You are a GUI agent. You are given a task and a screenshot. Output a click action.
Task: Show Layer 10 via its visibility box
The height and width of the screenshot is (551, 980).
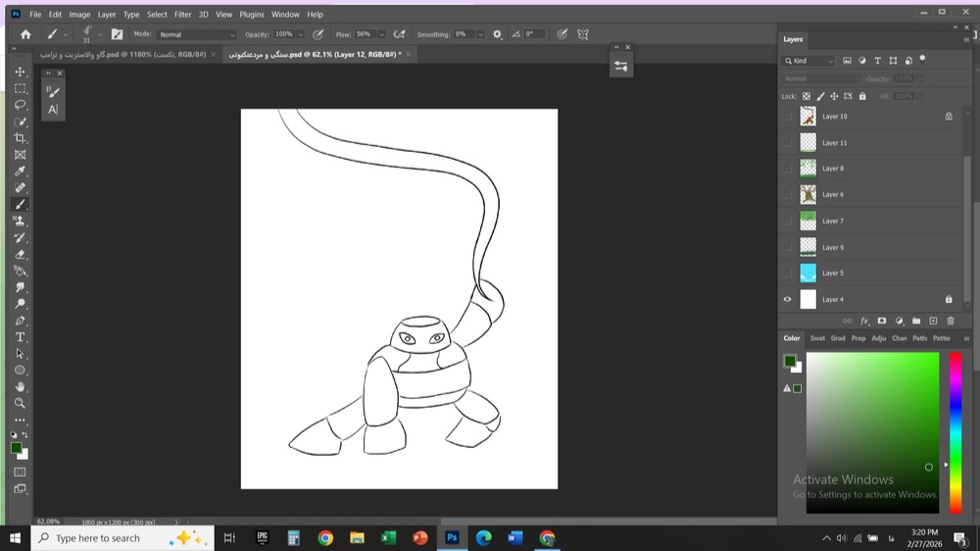tap(788, 117)
